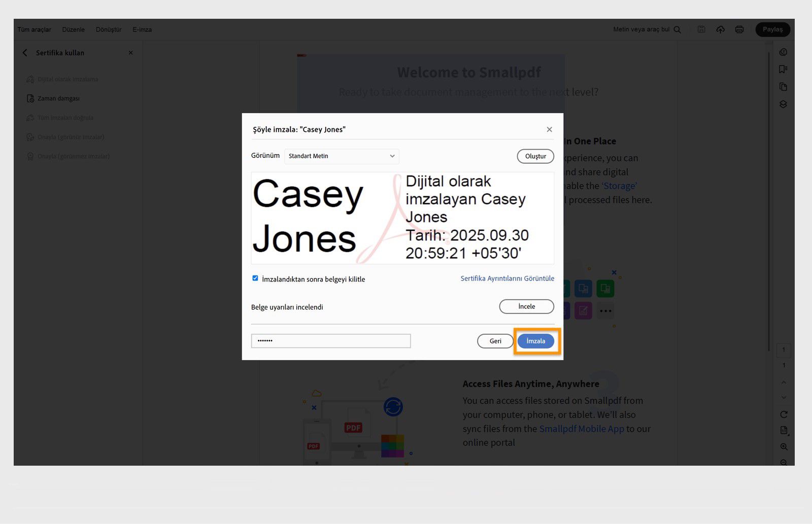Click the Casey Jones signature preview

(402, 218)
